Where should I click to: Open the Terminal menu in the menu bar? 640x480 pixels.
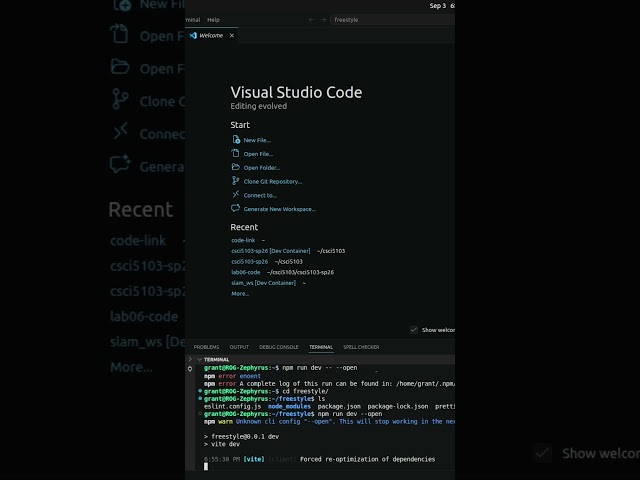tap(193, 20)
